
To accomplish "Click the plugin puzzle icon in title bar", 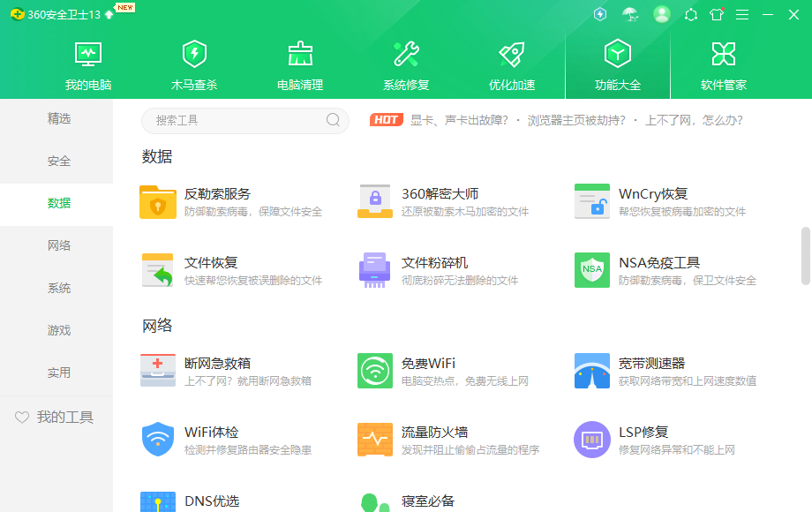I will (691, 14).
